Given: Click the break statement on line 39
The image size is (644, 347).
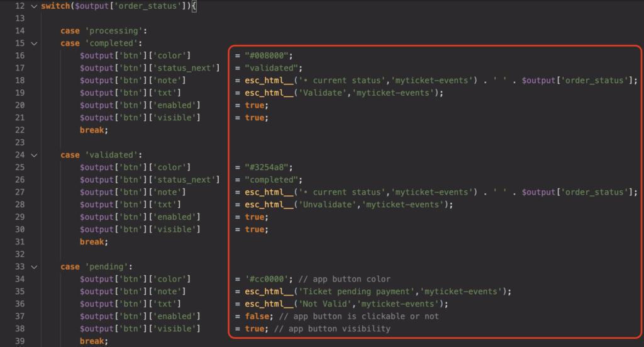Looking at the screenshot, I should tap(94, 341).
